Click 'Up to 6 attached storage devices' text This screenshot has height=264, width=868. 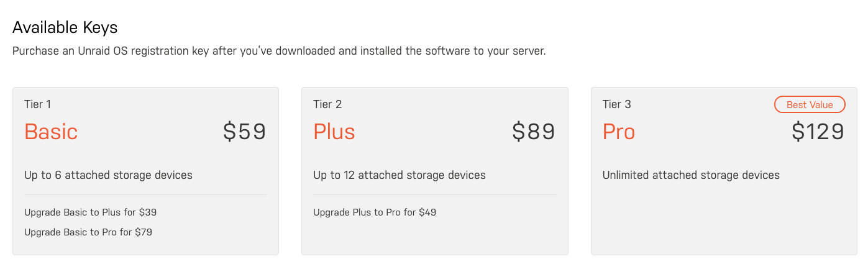(108, 175)
